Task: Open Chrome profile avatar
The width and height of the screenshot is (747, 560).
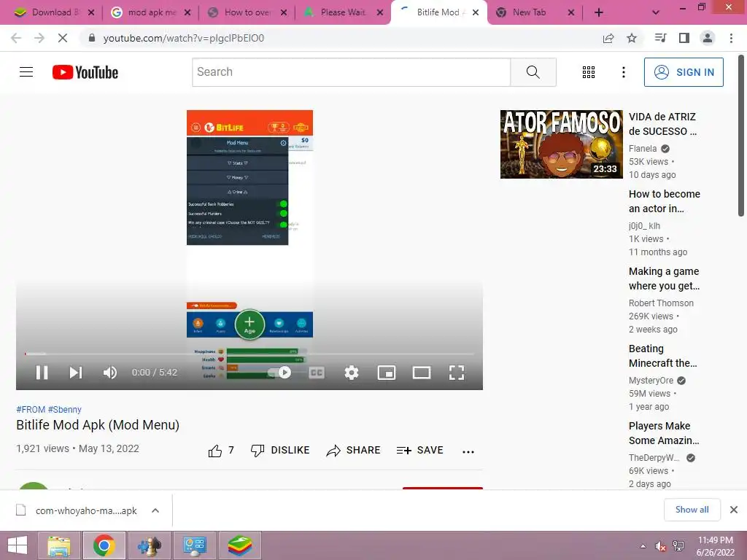Action: (x=708, y=38)
